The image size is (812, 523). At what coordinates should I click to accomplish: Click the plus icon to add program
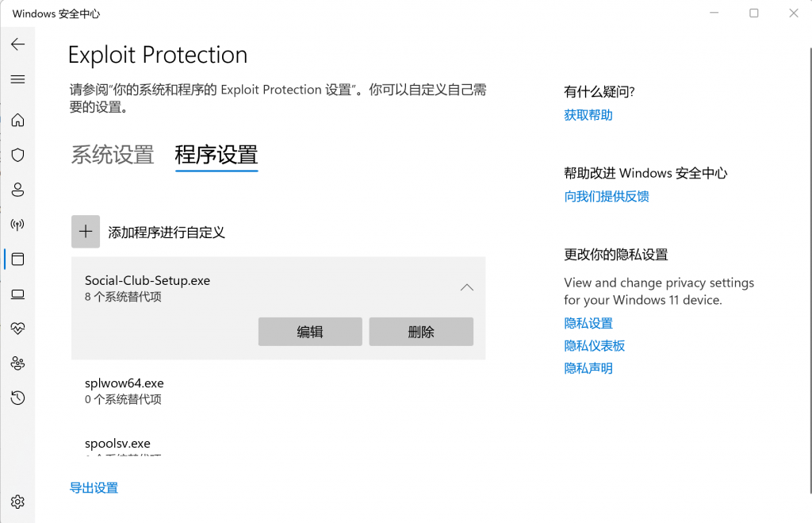coord(86,232)
